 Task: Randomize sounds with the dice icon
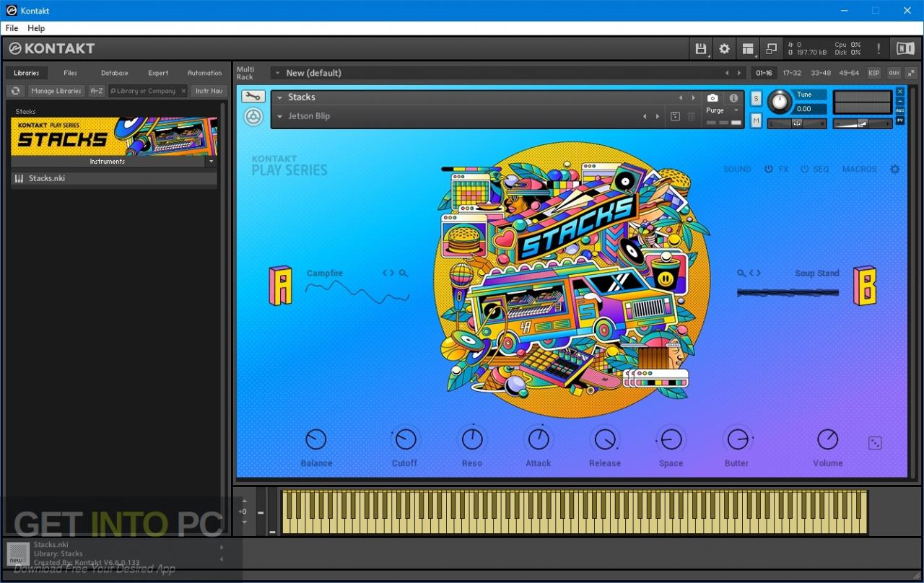coord(874,443)
